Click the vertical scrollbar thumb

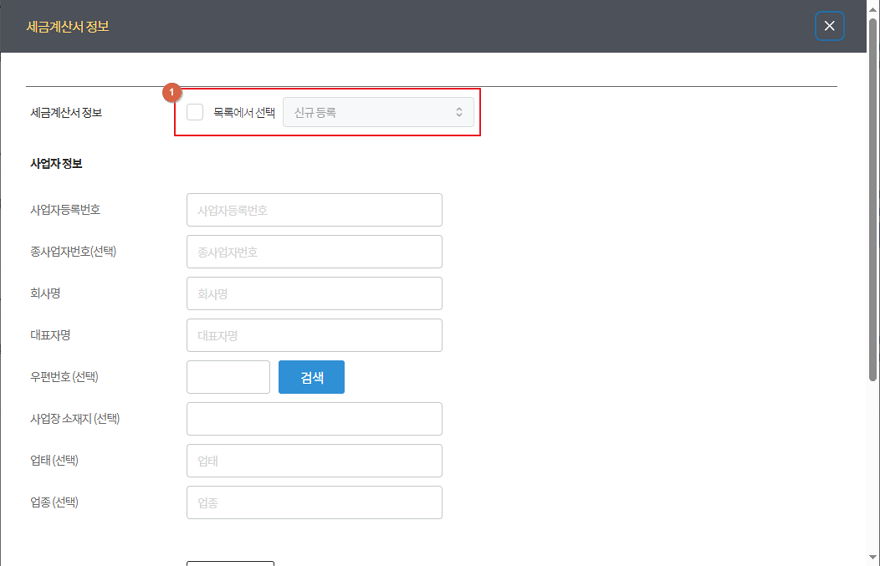click(873, 199)
